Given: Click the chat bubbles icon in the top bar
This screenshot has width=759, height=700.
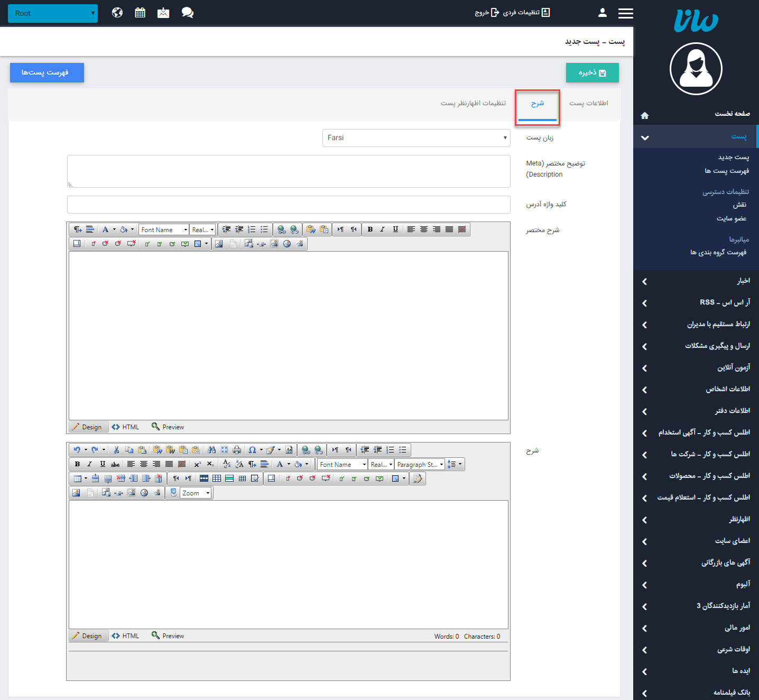Looking at the screenshot, I should coord(187,13).
